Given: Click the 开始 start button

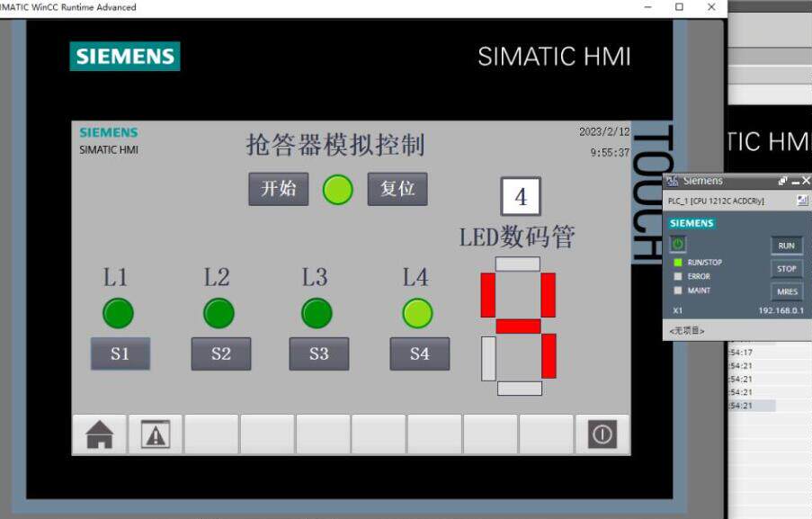Looking at the screenshot, I should pos(278,189).
